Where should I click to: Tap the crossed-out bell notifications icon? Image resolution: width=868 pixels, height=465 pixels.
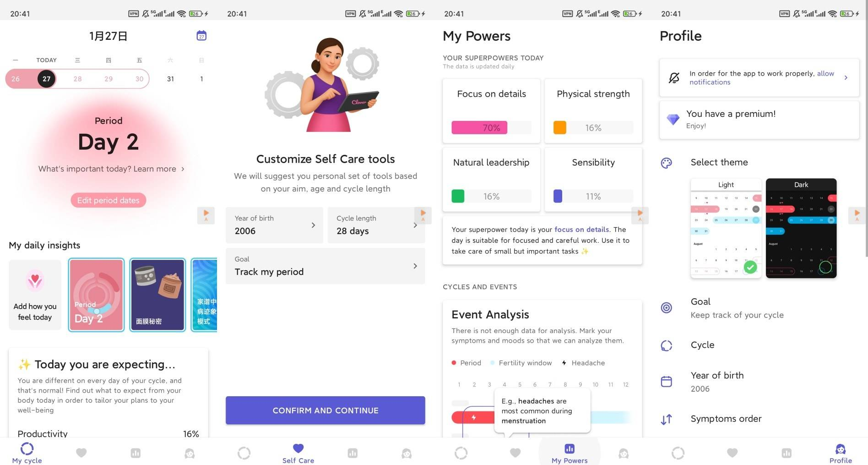click(x=674, y=78)
